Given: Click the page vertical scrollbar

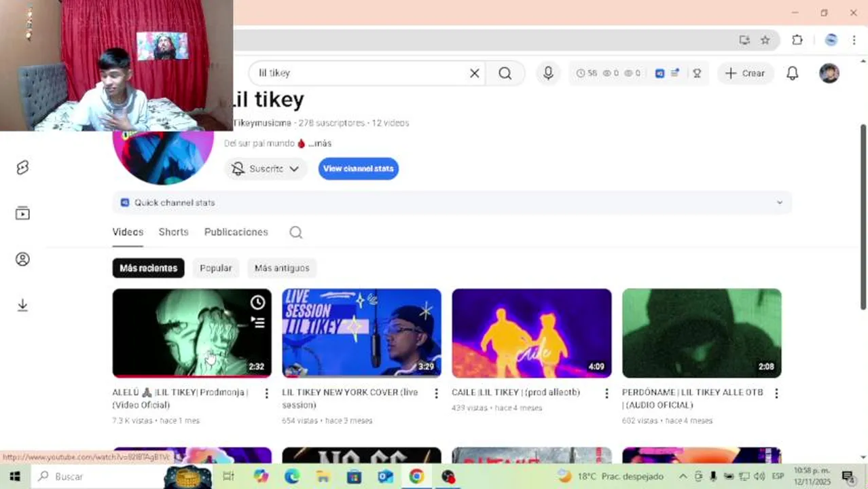Looking at the screenshot, I should [863, 217].
